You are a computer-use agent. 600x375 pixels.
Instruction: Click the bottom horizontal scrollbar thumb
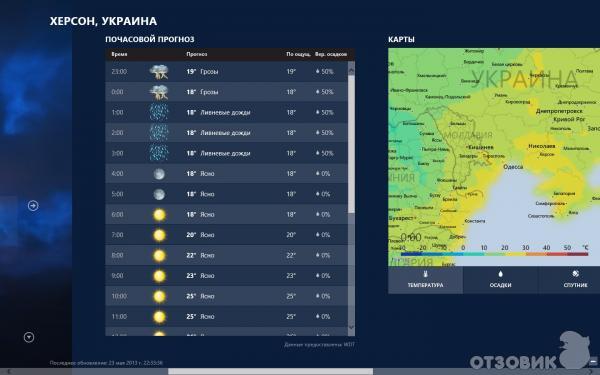point(270,372)
